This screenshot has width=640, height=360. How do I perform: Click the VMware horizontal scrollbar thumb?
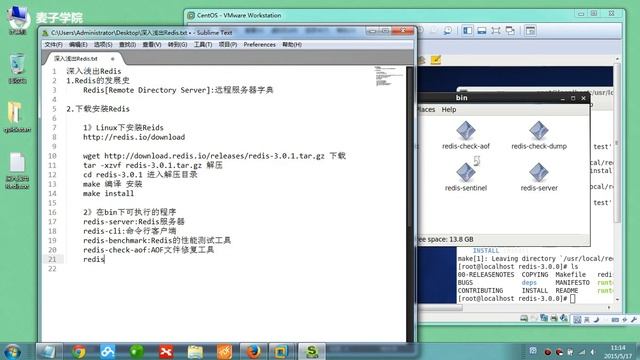[x=440, y=308]
